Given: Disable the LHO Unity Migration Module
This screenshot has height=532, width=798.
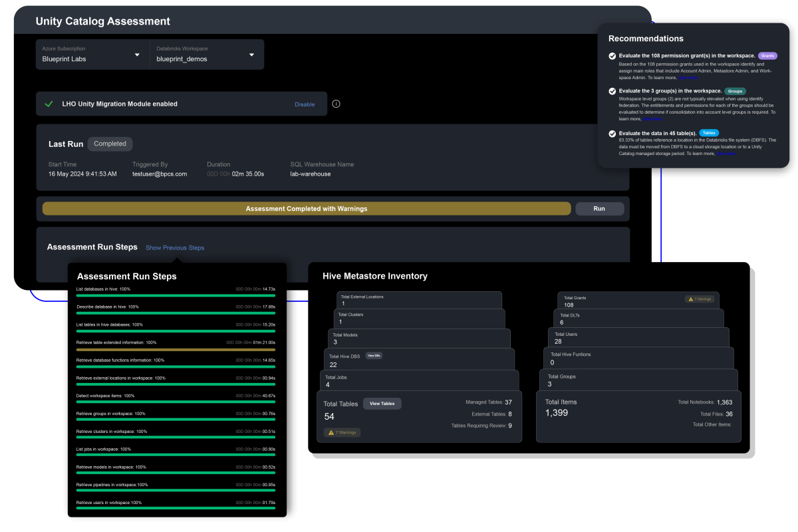Looking at the screenshot, I should click(x=305, y=104).
